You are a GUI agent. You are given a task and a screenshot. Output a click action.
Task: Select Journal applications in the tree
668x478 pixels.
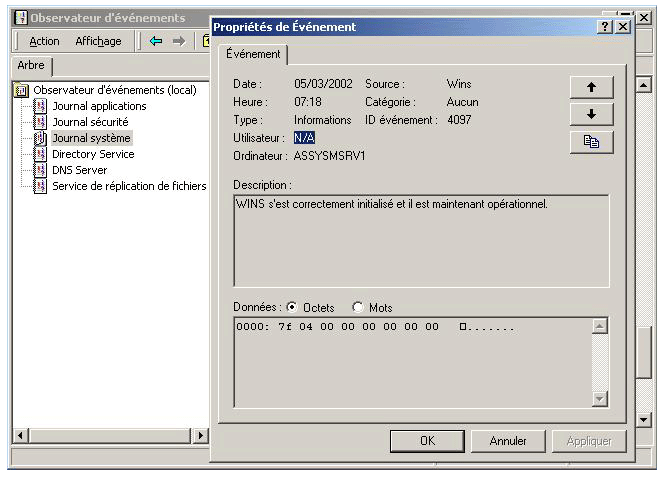pos(99,106)
